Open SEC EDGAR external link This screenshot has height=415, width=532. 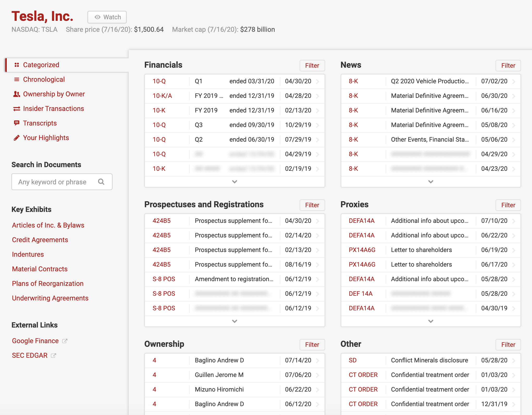[x=30, y=355]
